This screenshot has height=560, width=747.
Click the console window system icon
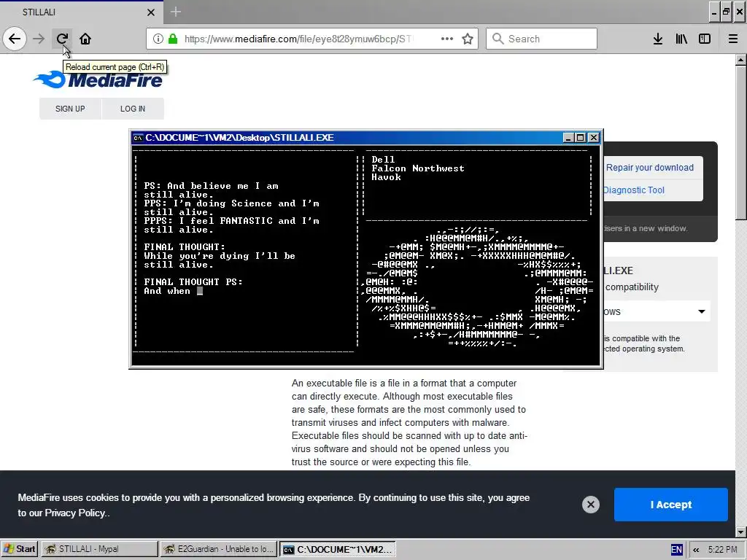(x=138, y=138)
